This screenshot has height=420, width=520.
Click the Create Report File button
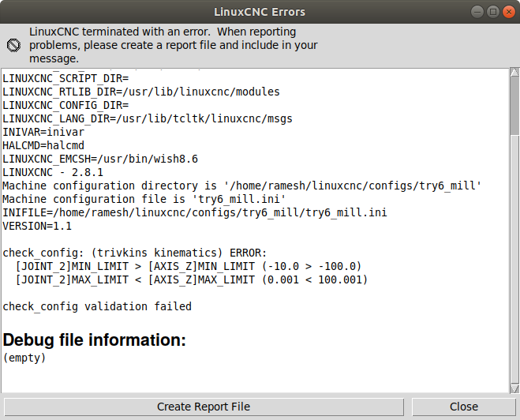pyautogui.click(x=204, y=407)
